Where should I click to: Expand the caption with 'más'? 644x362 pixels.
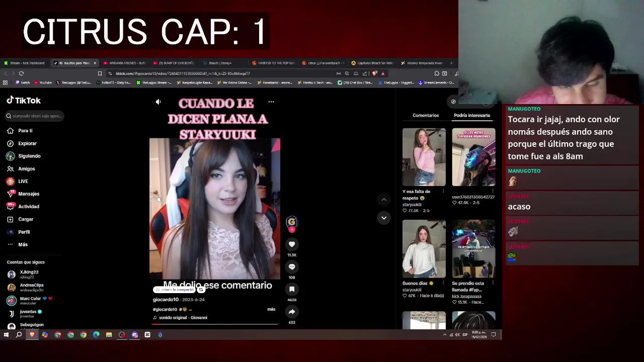pos(271,309)
